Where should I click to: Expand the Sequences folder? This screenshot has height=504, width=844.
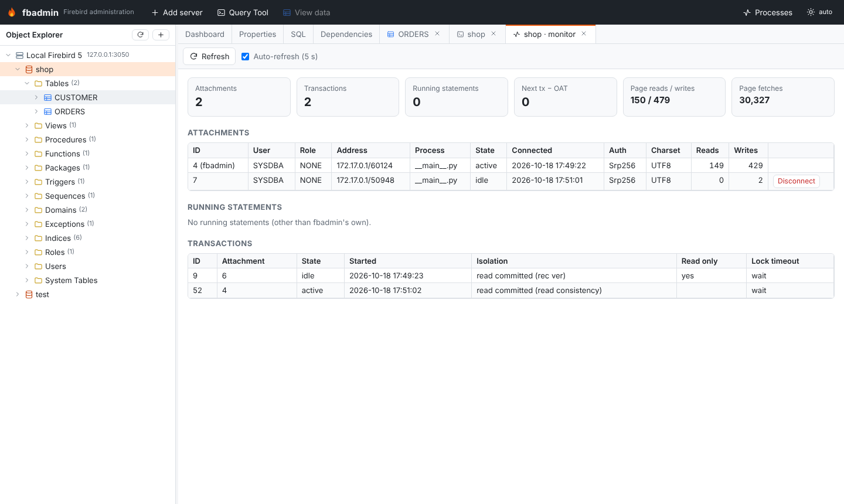coord(27,196)
